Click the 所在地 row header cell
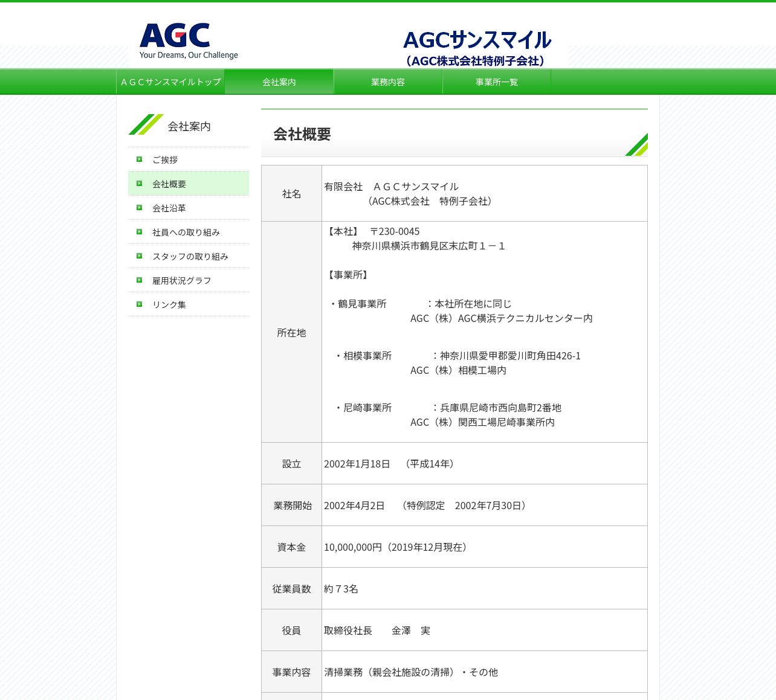 pyautogui.click(x=291, y=332)
